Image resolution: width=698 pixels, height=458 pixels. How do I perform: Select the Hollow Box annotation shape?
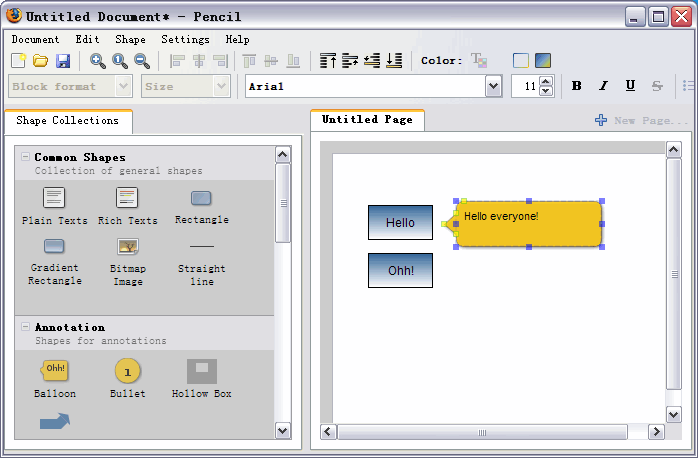click(202, 378)
